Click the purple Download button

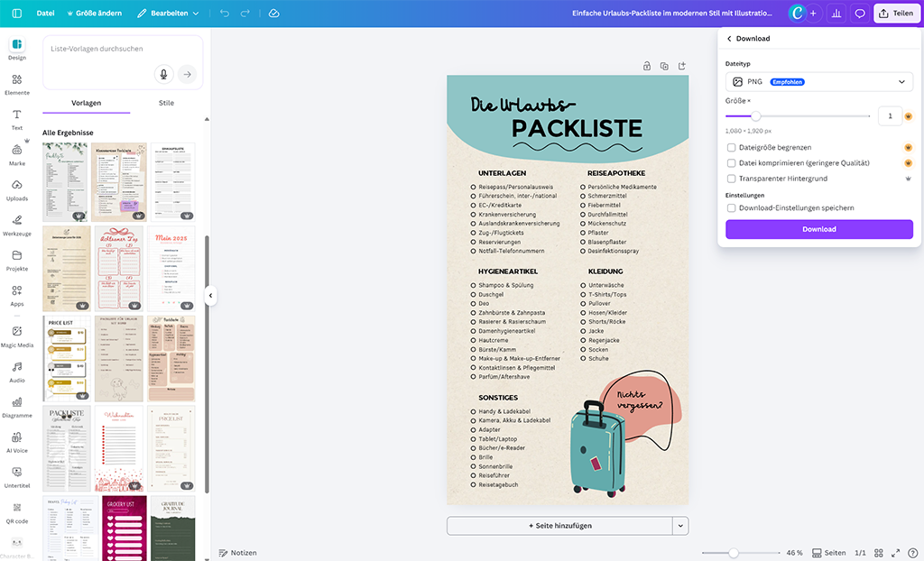point(819,229)
